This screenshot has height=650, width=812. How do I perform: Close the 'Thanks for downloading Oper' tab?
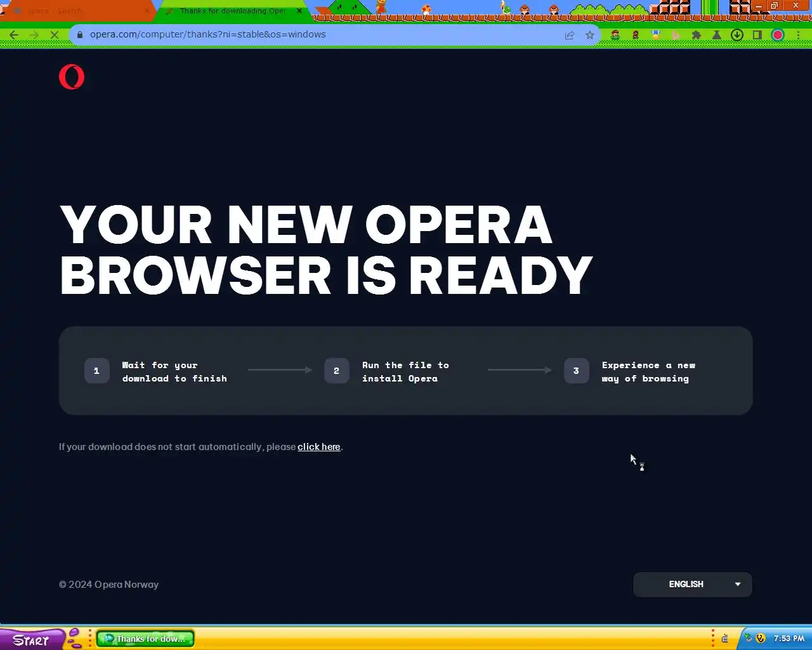[299, 11]
